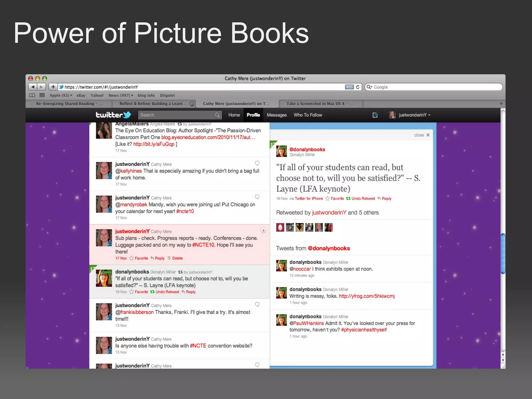
Task: Click the reload page icon
Action: point(358,87)
